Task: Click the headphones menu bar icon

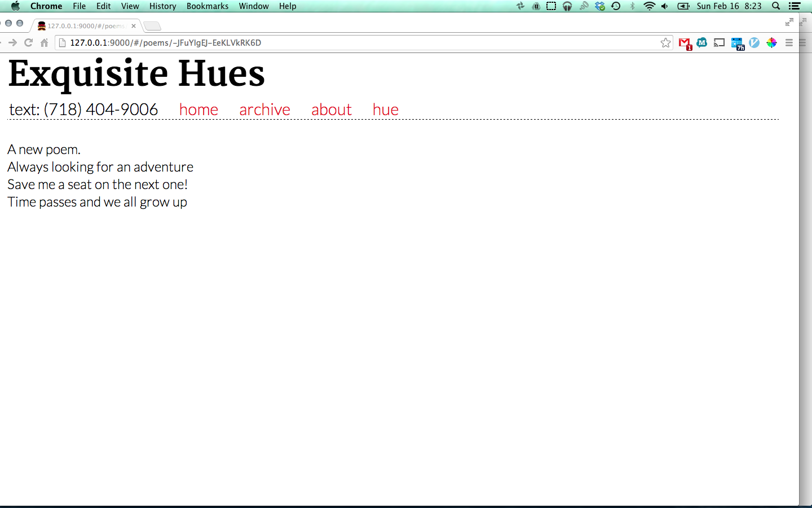Action: pos(567,6)
